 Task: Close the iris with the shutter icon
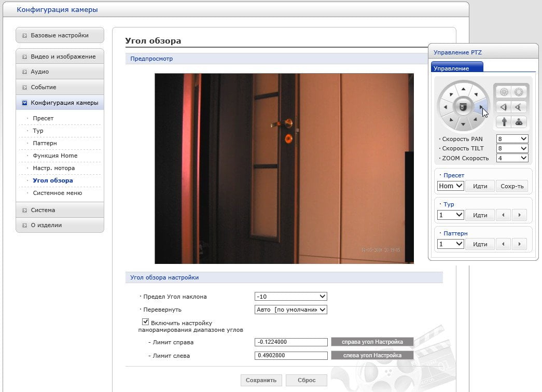[504, 92]
